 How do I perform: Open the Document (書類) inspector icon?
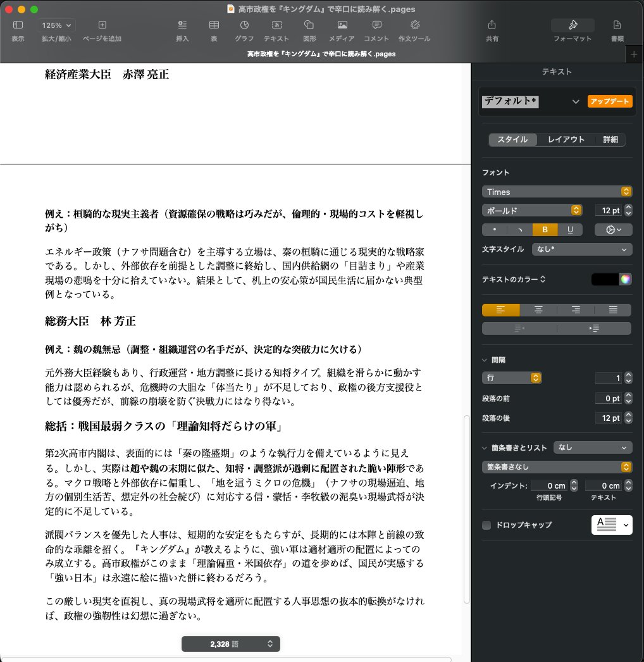[617, 25]
